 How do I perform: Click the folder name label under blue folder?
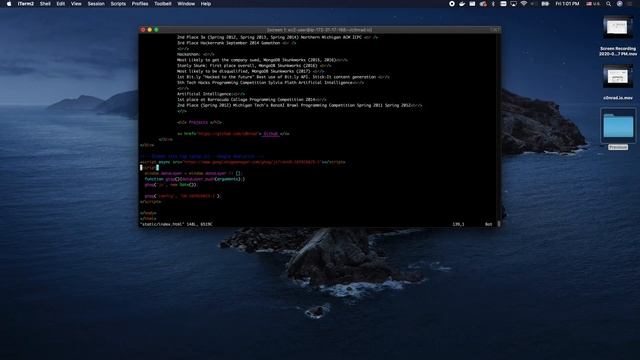coord(618,147)
